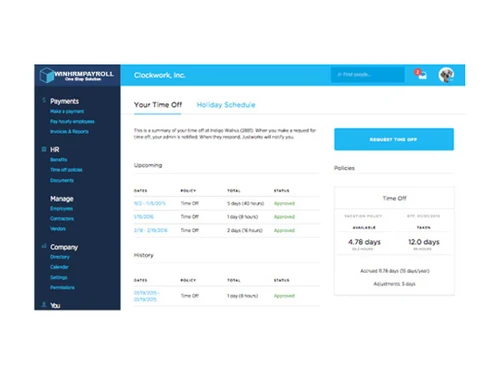
Task: Open Invoices & Reports link
Action: [x=69, y=131]
